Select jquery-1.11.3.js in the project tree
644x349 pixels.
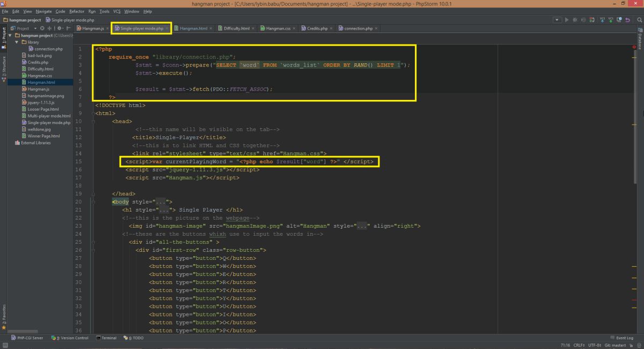pyautogui.click(x=38, y=103)
